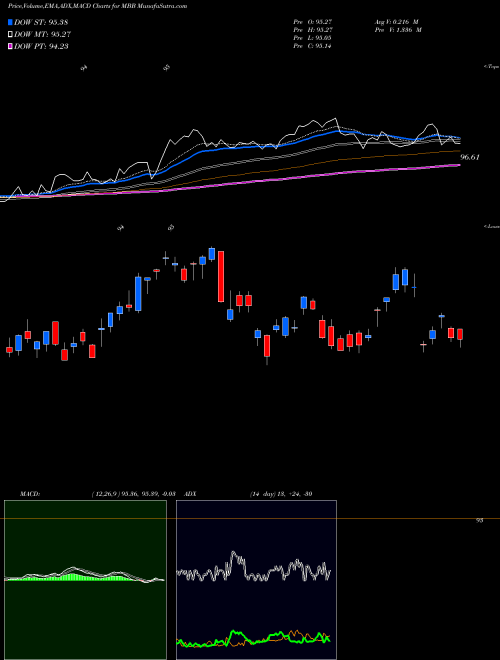
Task: Click the blue DOW ST legend swatch
Action: click(10, 22)
